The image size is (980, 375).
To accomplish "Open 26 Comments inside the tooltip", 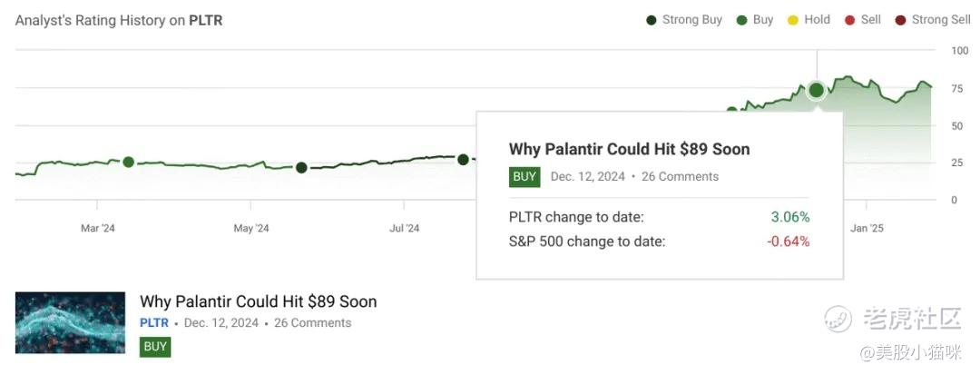I will tap(680, 177).
